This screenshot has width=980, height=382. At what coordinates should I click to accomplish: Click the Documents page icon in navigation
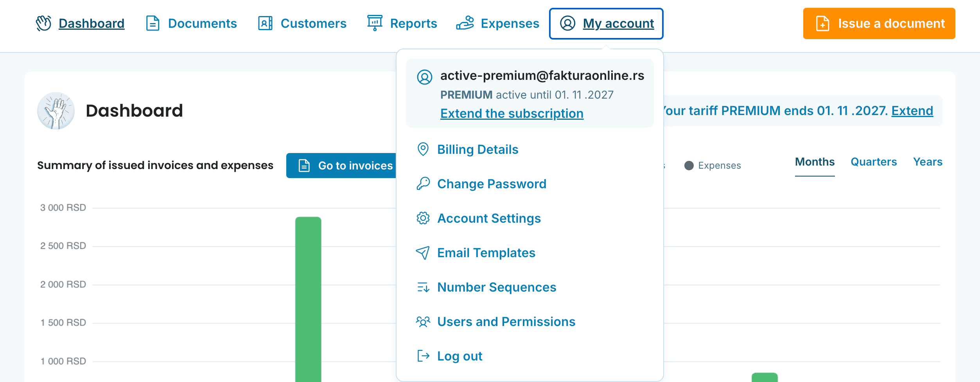153,23
